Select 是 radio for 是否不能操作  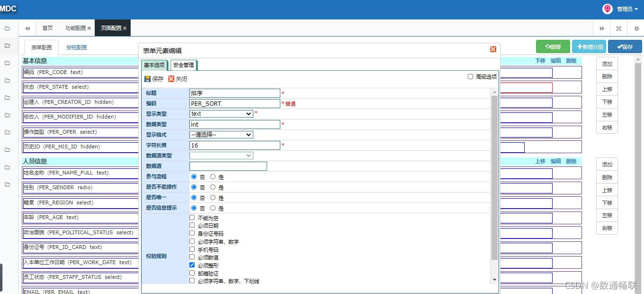pyautogui.click(x=213, y=187)
